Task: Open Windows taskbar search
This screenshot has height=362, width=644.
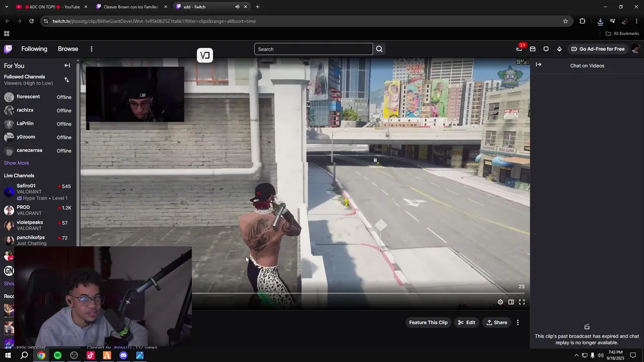Action: pyautogui.click(x=24, y=355)
